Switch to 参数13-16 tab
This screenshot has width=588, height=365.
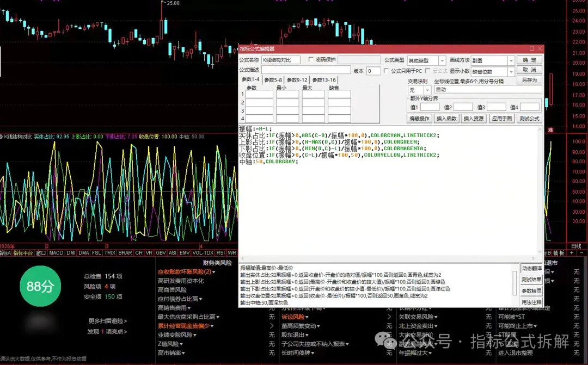click(324, 80)
